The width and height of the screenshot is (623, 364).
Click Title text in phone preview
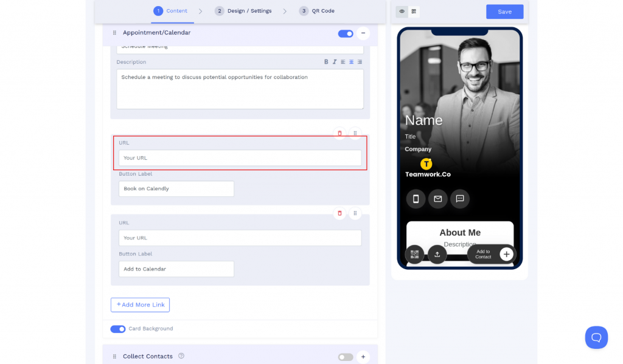[x=410, y=137]
